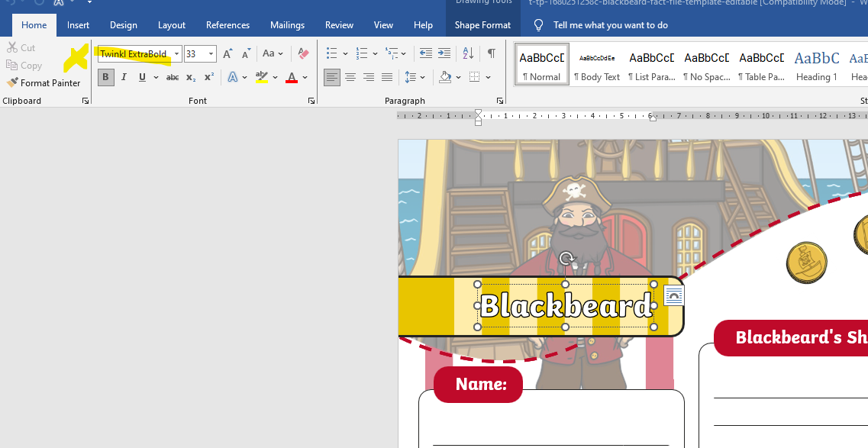
Task: Click the Sort A-Z icon
Action: pyautogui.click(x=469, y=53)
